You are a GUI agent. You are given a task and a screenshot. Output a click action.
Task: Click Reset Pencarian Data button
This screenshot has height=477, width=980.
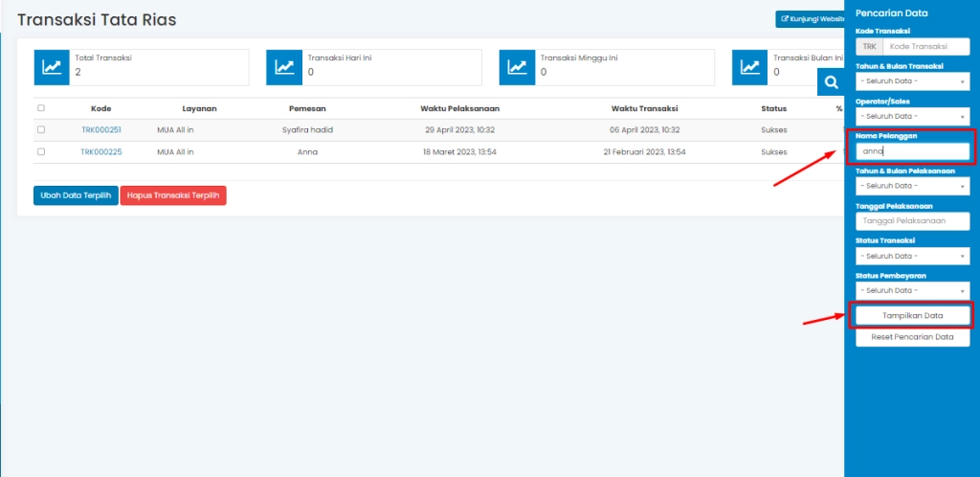pos(912,337)
